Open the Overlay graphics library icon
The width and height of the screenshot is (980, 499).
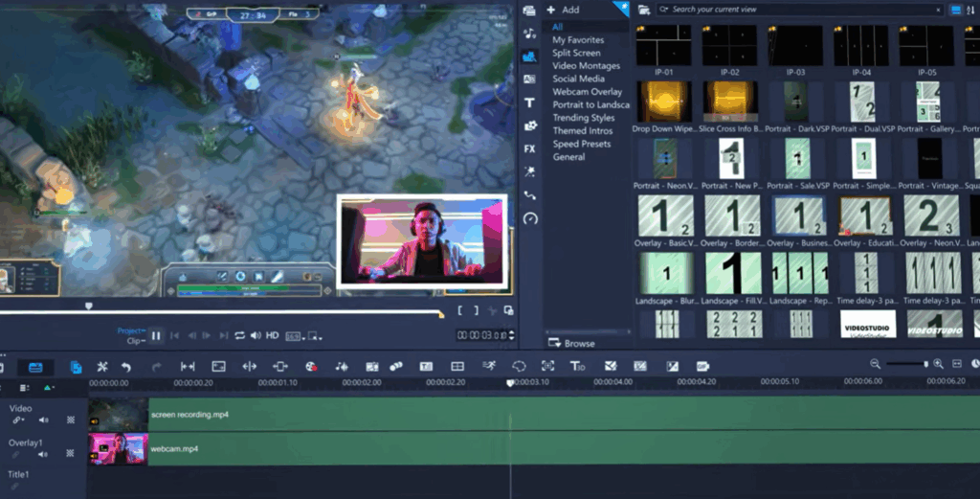click(x=530, y=125)
